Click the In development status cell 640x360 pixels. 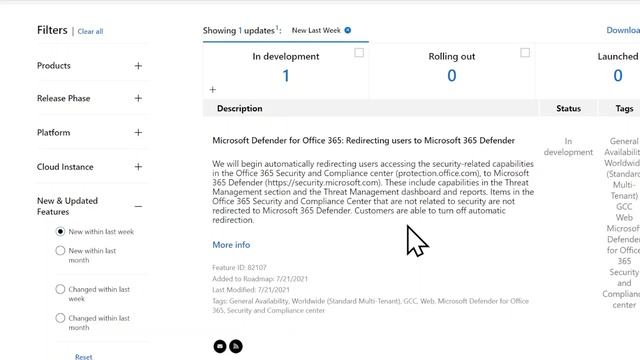(x=568, y=147)
